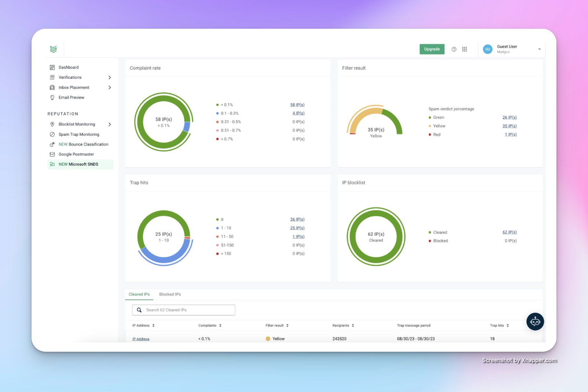The height and width of the screenshot is (392, 588).
Task: Expand the Inbox Placement chevron
Action: click(x=110, y=88)
